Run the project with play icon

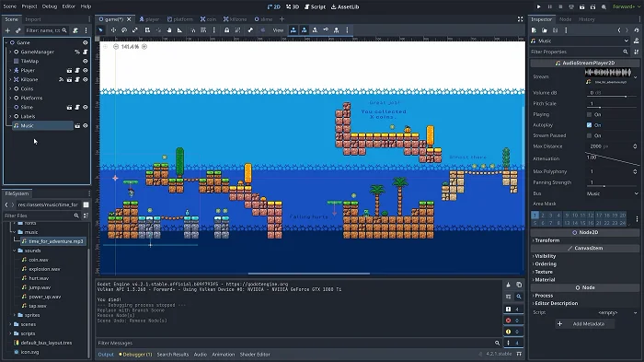click(x=539, y=6)
